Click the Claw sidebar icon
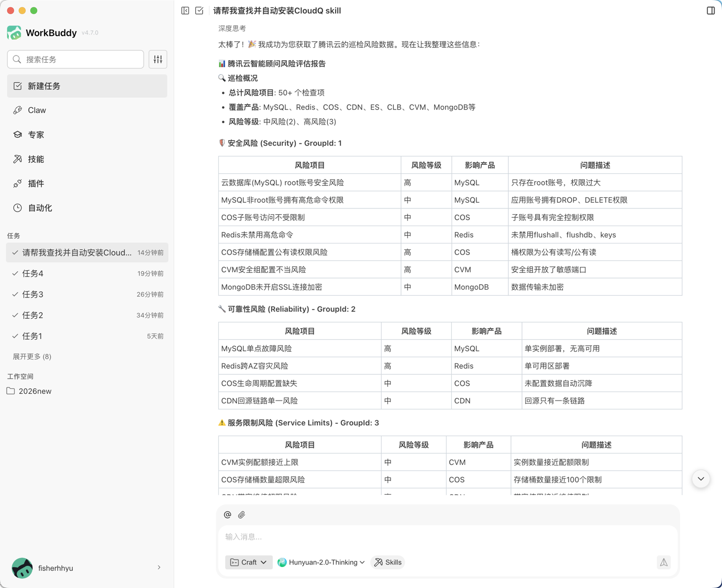This screenshot has height=588, width=722. tap(18, 110)
